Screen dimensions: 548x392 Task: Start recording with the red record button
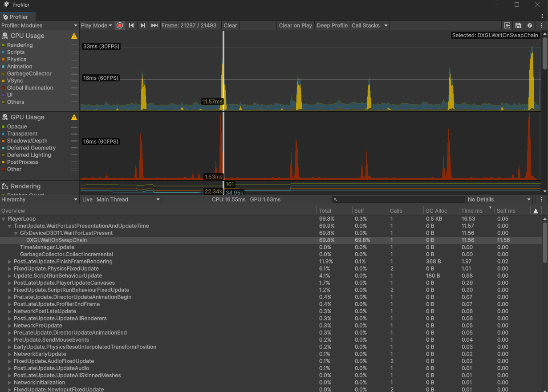pos(120,25)
